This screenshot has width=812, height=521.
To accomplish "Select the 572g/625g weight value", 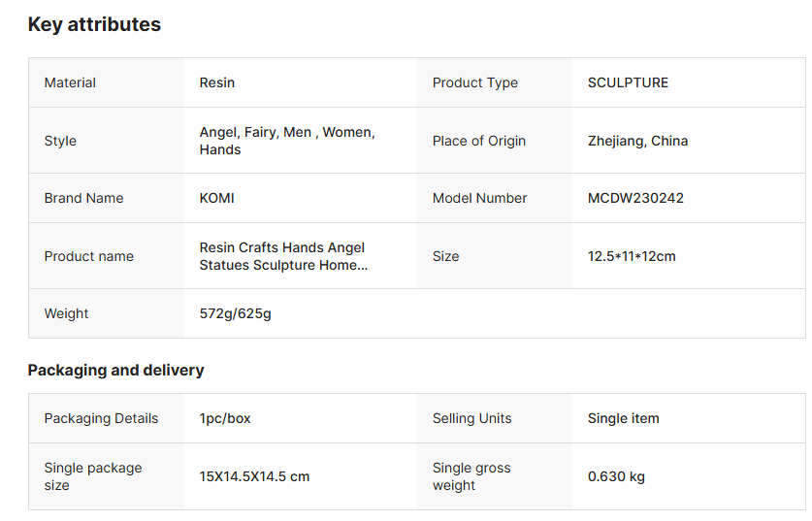I will pos(236,313).
